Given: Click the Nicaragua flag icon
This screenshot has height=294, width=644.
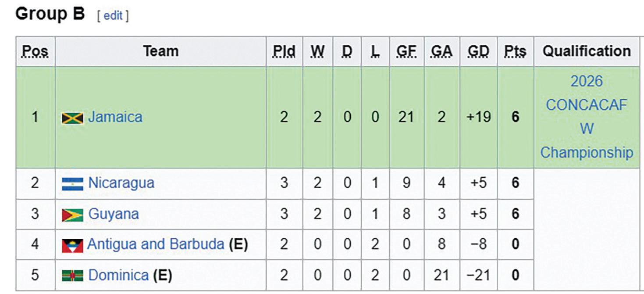Looking at the screenshot, I should pos(72,183).
